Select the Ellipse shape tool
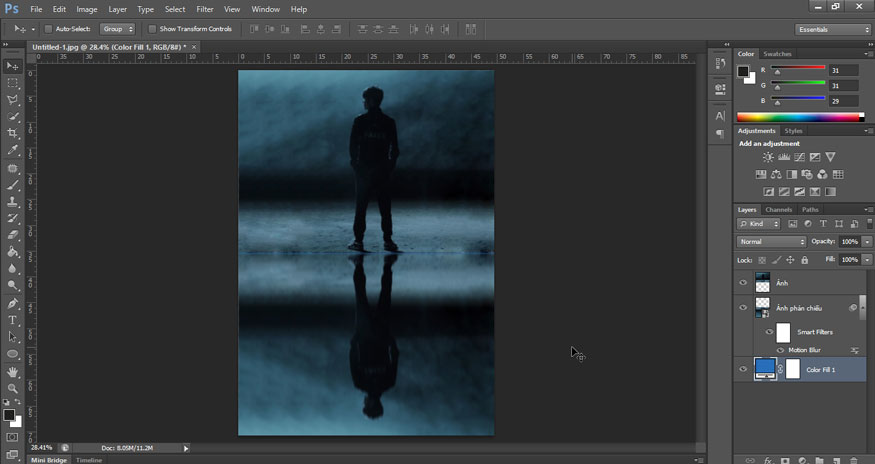Image resolution: width=875 pixels, height=464 pixels. [x=12, y=354]
